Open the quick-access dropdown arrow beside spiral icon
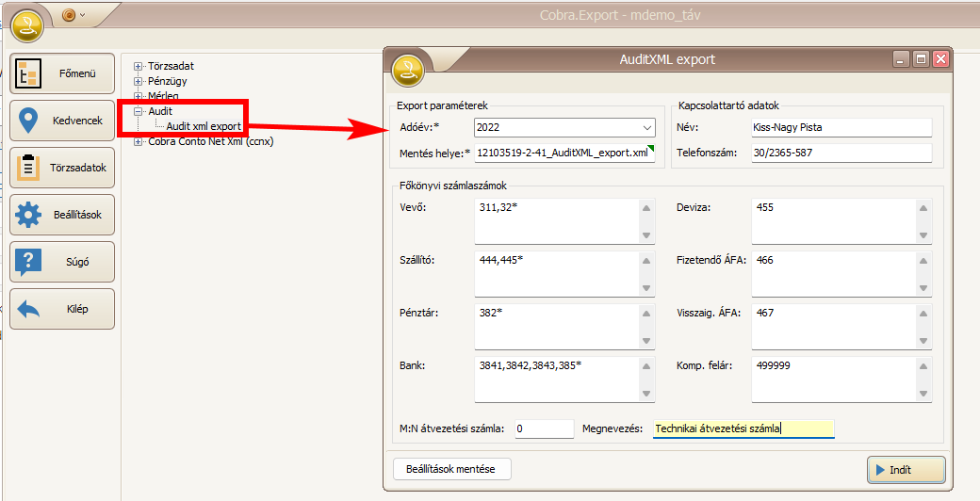This screenshot has height=501, width=980. pos(83,14)
